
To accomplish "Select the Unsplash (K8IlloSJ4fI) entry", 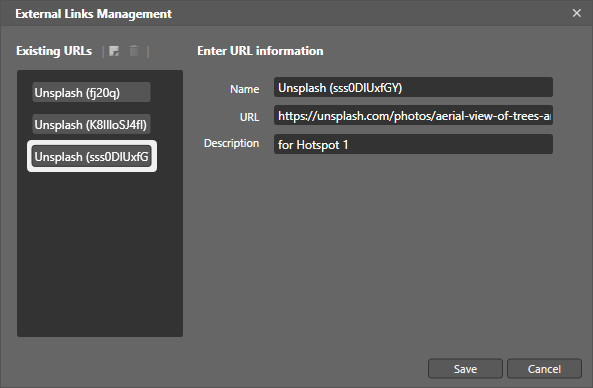I will (91, 124).
